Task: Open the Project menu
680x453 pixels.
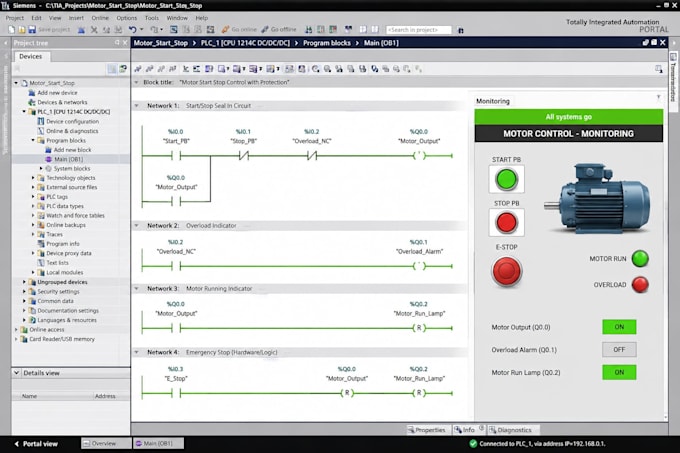Action: (x=15, y=18)
